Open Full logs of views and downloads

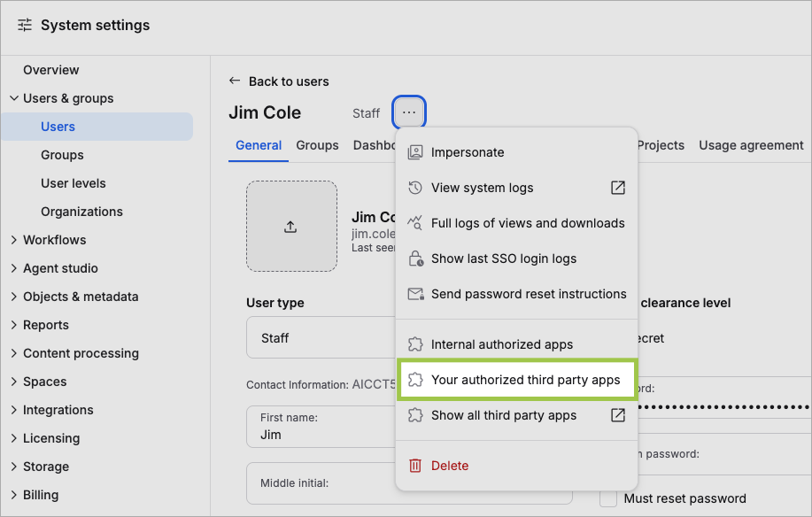[x=517, y=223]
